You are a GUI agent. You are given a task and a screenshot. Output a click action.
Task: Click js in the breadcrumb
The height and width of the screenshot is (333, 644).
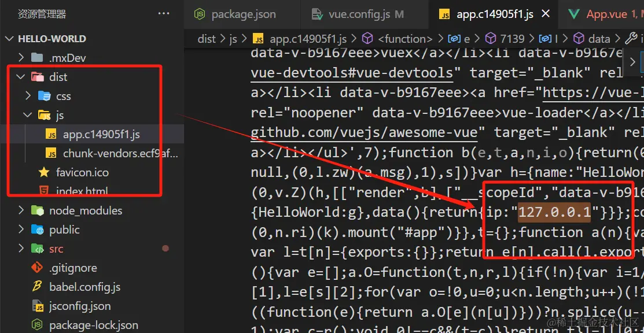tap(233, 39)
